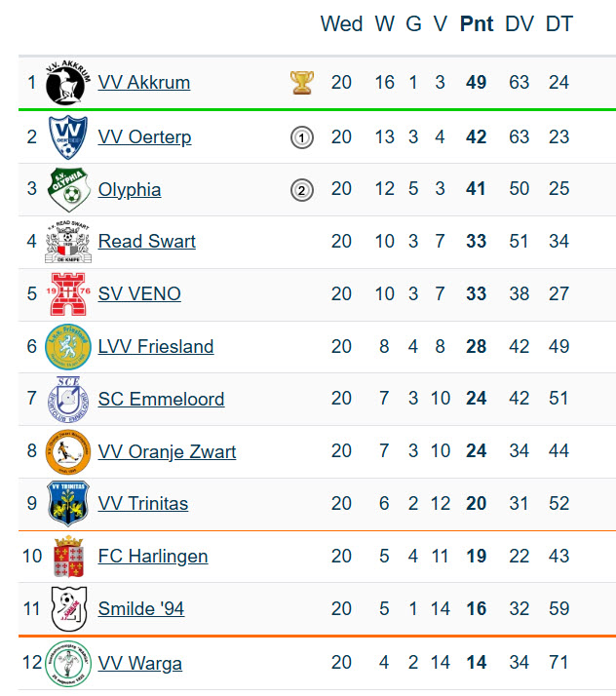Click the circled number 2 badge for Olyphia

click(302, 190)
